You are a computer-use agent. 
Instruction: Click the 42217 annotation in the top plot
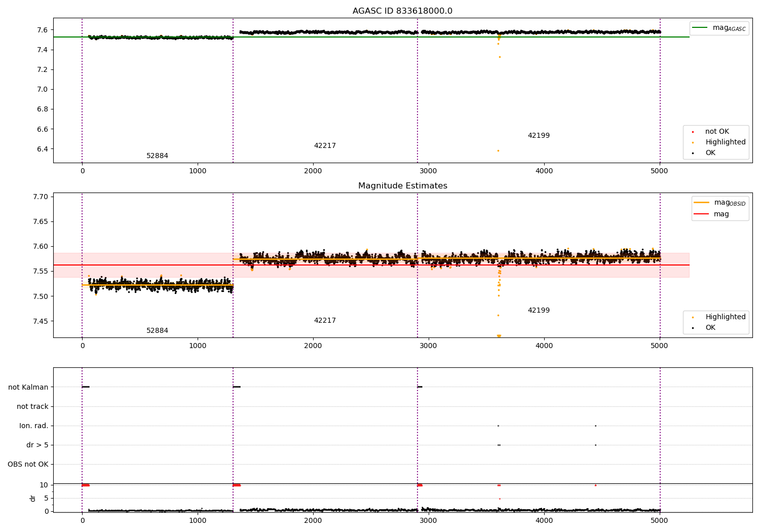[325, 146]
